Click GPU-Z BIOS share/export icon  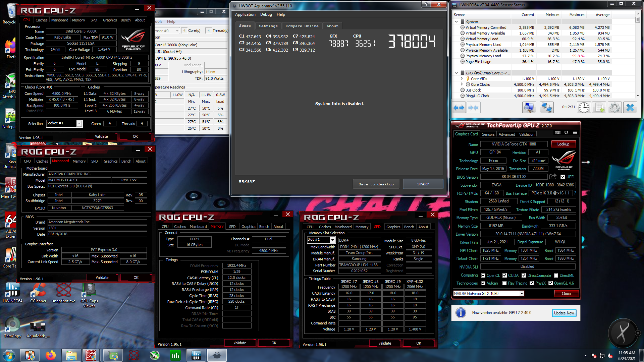pyautogui.click(x=553, y=177)
